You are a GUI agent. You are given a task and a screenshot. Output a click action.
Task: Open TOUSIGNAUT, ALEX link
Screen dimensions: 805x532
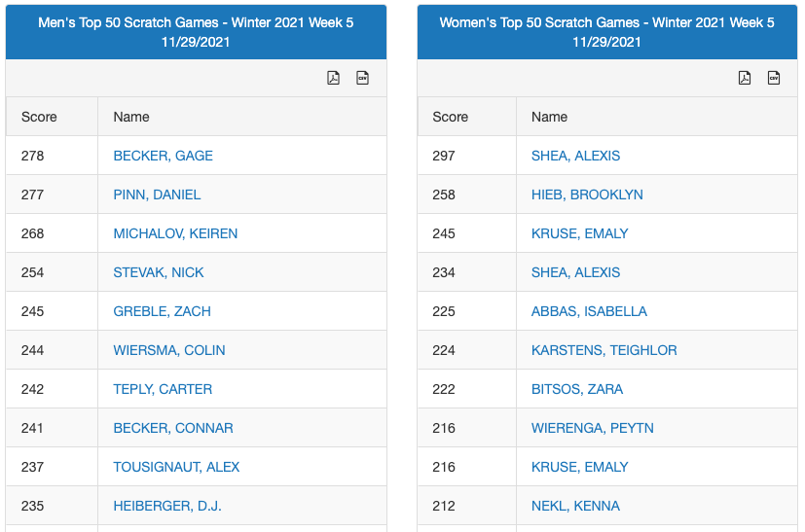(x=176, y=467)
